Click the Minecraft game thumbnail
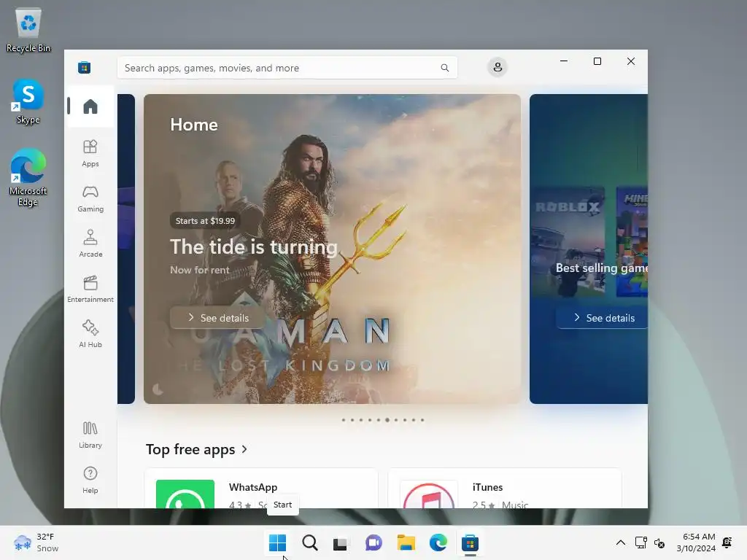Screen dimensions: 747x560 point(632,241)
